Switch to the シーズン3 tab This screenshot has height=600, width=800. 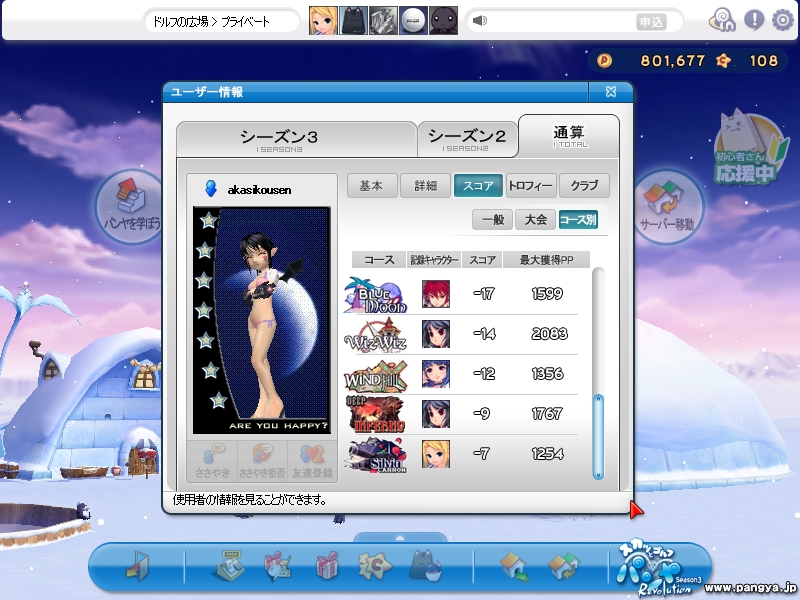(296, 139)
